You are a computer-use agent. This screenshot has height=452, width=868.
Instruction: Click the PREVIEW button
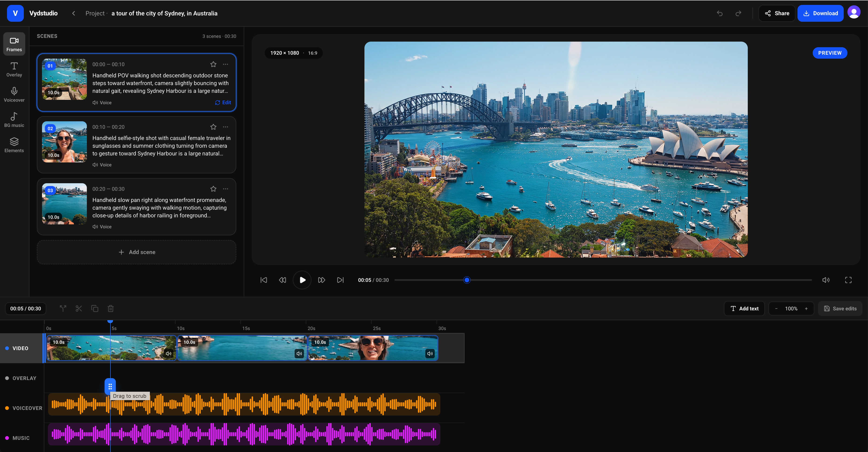tap(830, 53)
